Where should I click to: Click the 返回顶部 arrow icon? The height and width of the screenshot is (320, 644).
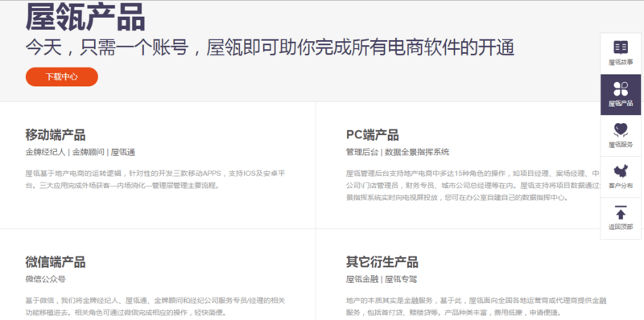point(621,212)
